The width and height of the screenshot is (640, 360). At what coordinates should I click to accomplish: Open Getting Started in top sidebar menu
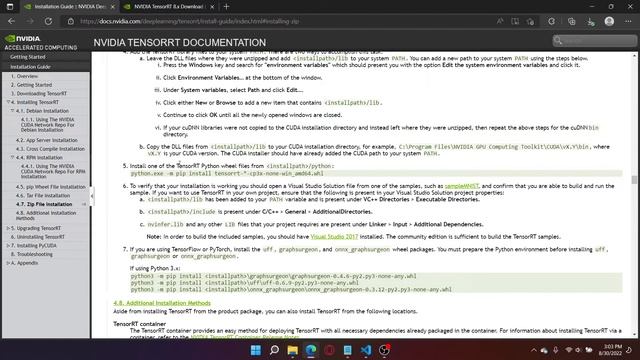tap(28, 57)
